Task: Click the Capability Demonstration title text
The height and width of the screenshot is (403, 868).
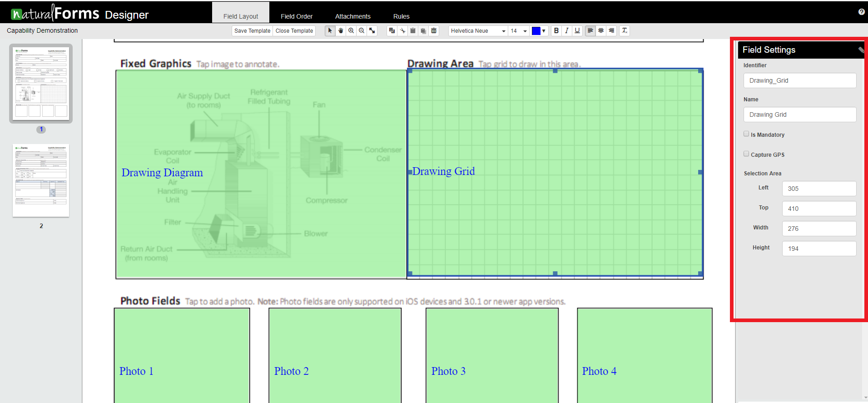Action: (42, 30)
